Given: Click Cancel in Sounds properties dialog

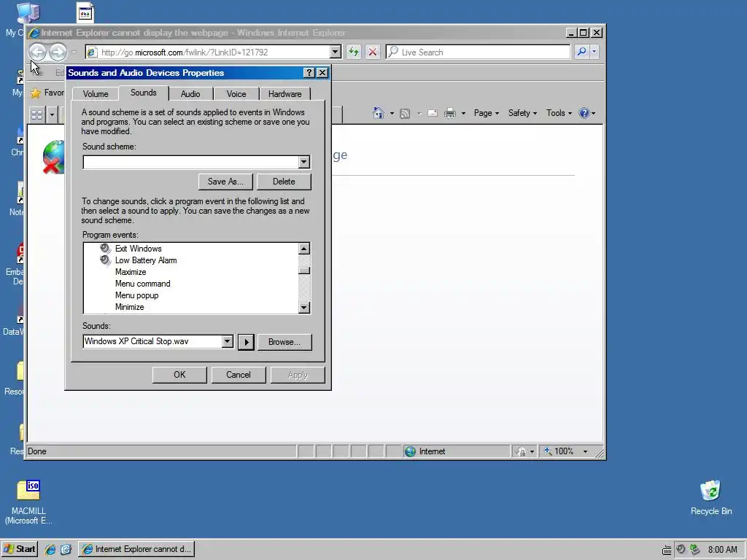Looking at the screenshot, I should (239, 375).
